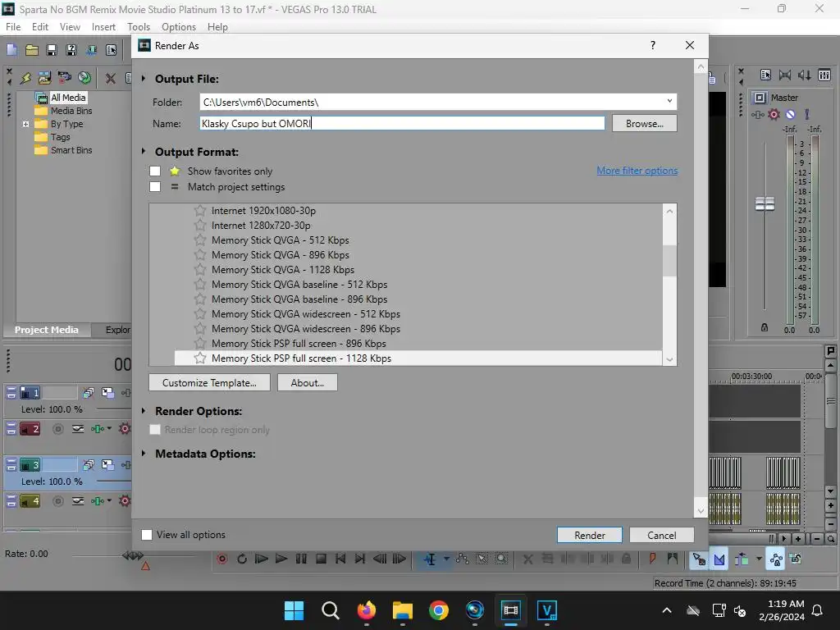This screenshot has width=840, height=630.
Task: Click the New project icon in the toolbar
Action: click(x=11, y=50)
